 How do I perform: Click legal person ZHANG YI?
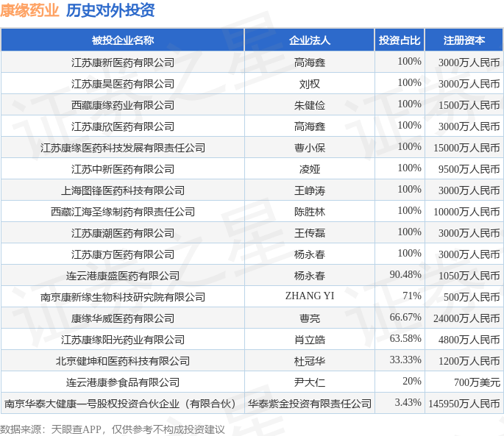(x=310, y=296)
